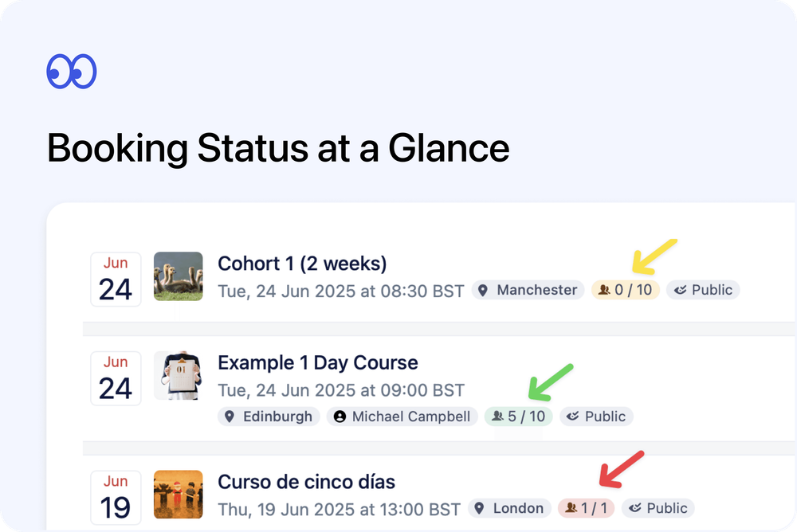
Task: Open the Cohort 1 (2 weeks) event
Action: tap(302, 264)
